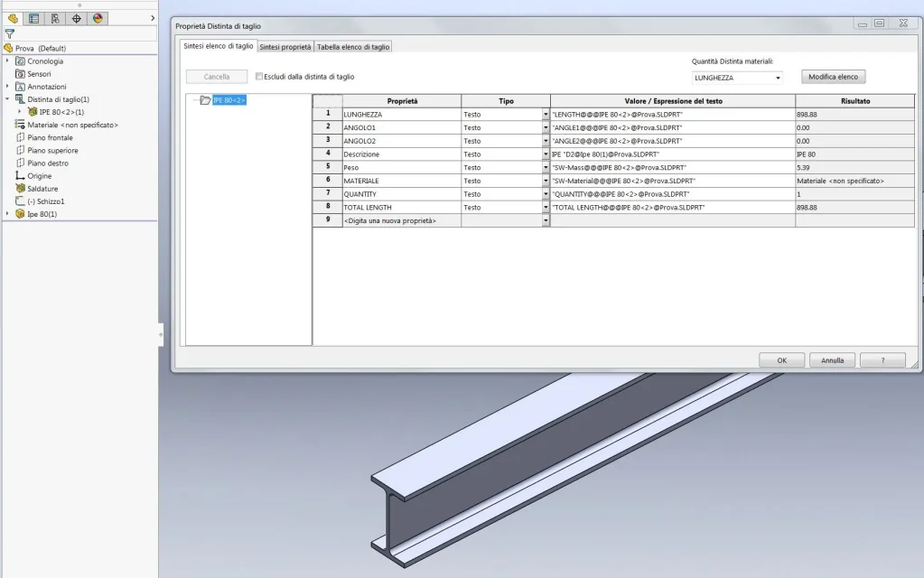Click the IPE 80<2>(1) cut-list item icon

(33, 112)
